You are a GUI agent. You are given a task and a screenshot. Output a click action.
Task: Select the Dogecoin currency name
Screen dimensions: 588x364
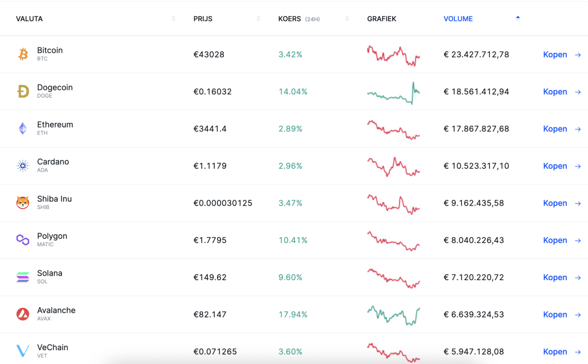(55, 87)
